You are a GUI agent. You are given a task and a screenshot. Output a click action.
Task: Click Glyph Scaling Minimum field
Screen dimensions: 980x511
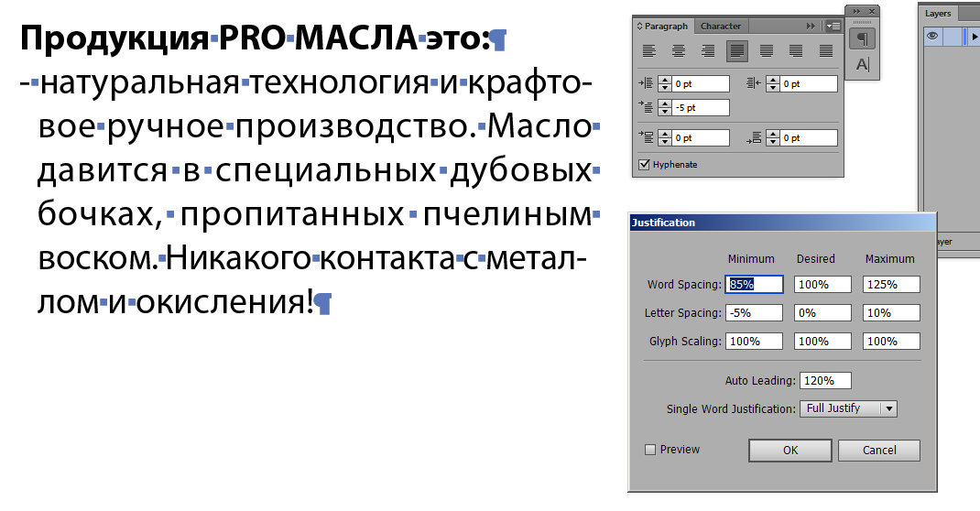pos(755,341)
